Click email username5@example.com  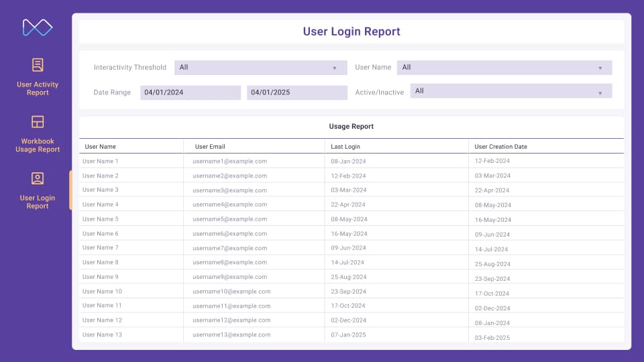click(x=229, y=219)
